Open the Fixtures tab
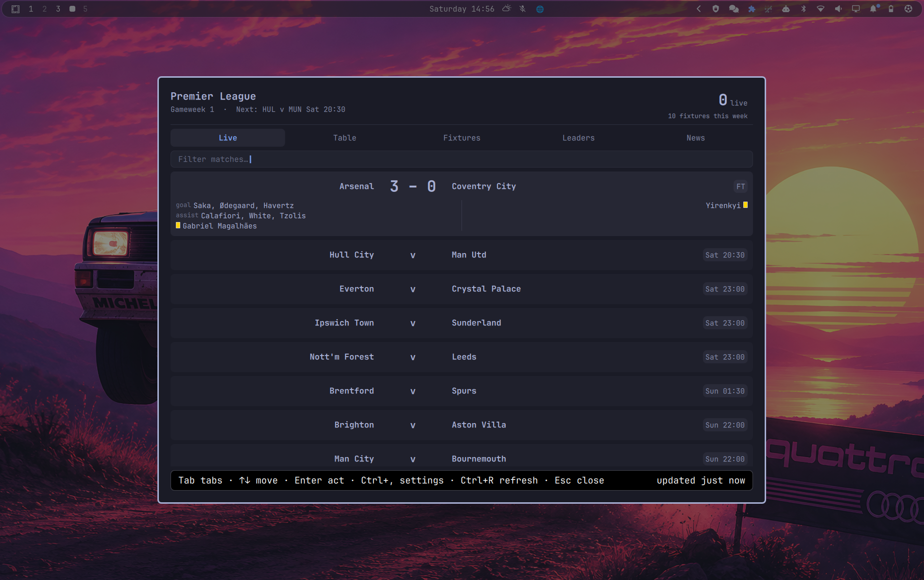 coord(462,138)
